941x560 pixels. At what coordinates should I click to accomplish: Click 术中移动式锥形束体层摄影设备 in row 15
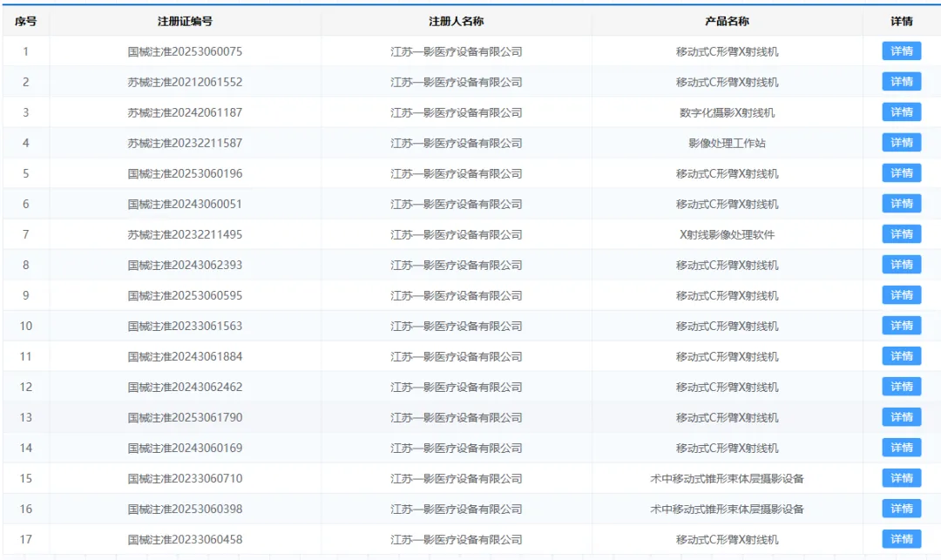[727, 478]
